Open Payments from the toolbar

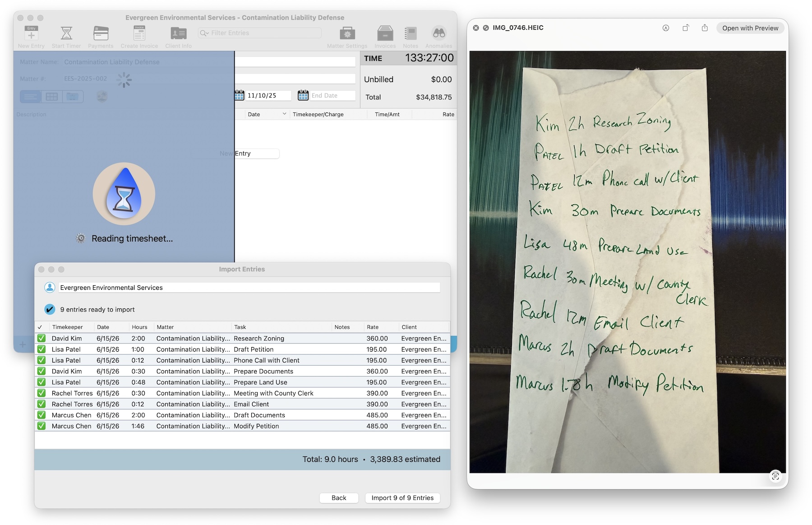(101, 33)
